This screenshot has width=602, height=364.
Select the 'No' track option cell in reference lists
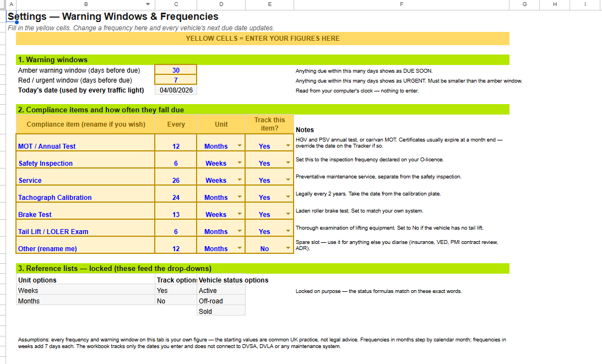[x=176, y=301]
